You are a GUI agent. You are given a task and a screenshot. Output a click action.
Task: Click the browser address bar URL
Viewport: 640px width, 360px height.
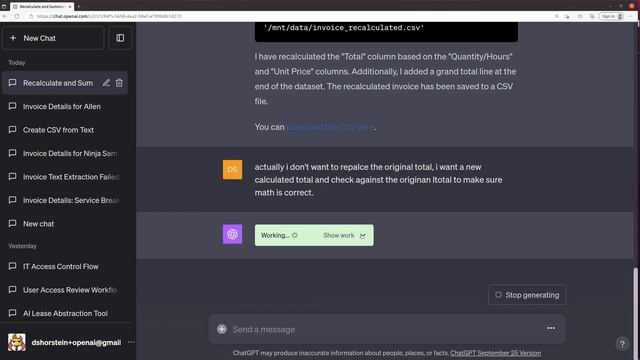pos(109,16)
